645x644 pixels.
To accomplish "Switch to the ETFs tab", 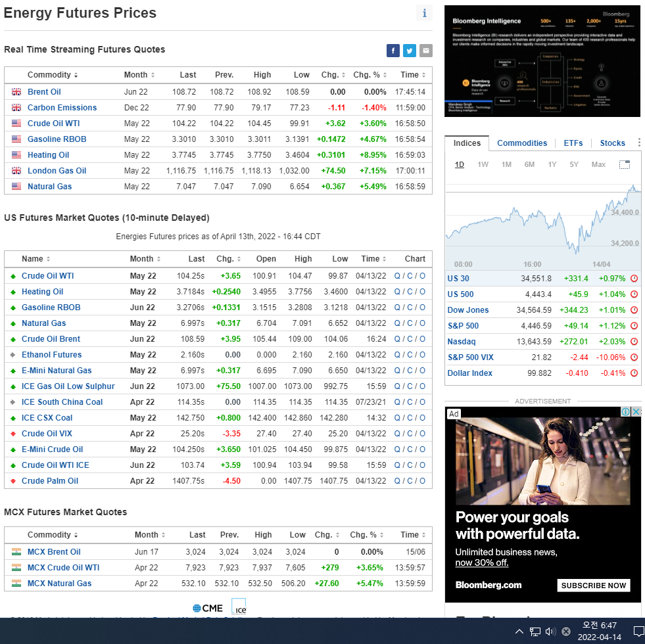I will click(573, 143).
